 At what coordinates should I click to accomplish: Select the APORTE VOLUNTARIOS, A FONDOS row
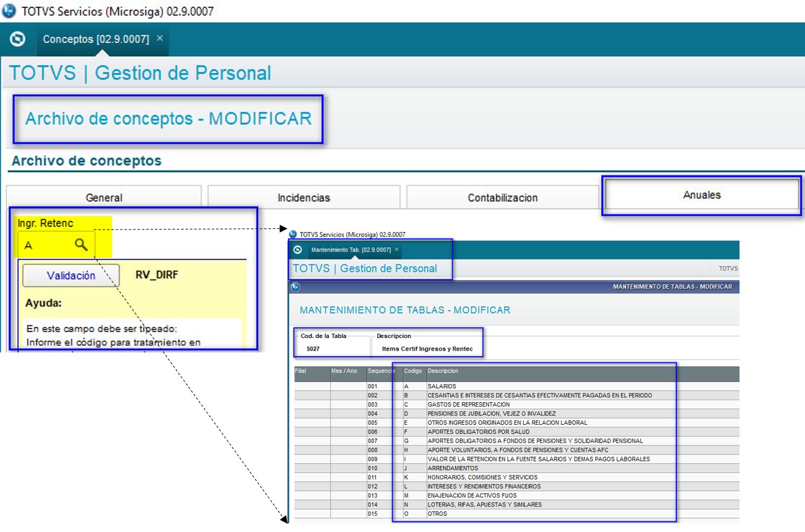click(x=517, y=450)
